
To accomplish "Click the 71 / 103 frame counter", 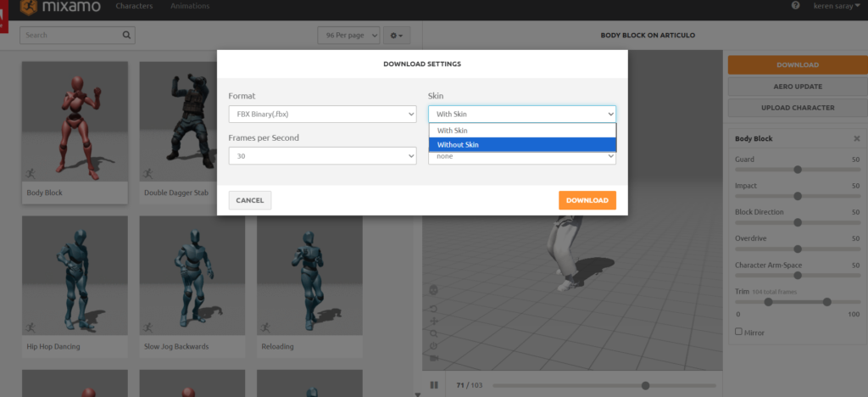I will [470, 385].
